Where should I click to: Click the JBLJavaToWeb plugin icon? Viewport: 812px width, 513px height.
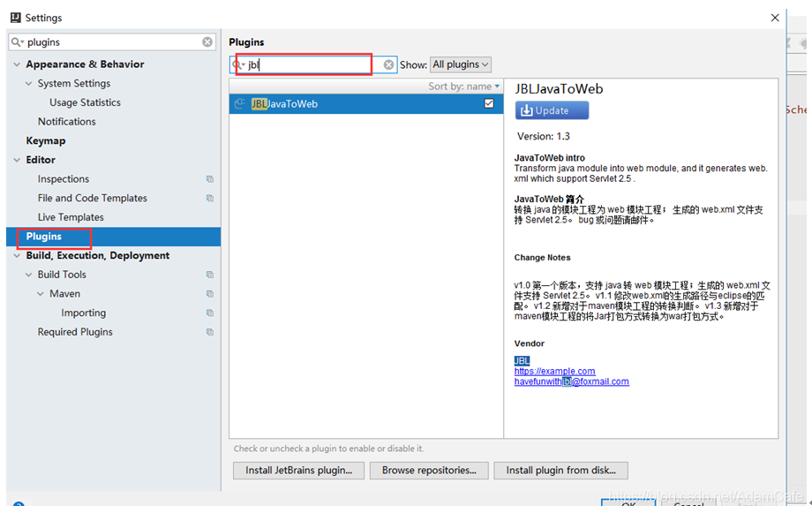point(239,103)
